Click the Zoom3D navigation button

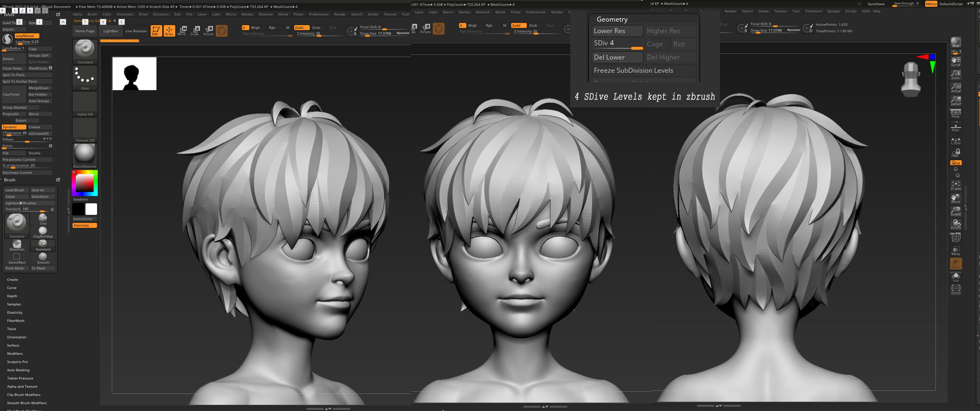(956, 211)
